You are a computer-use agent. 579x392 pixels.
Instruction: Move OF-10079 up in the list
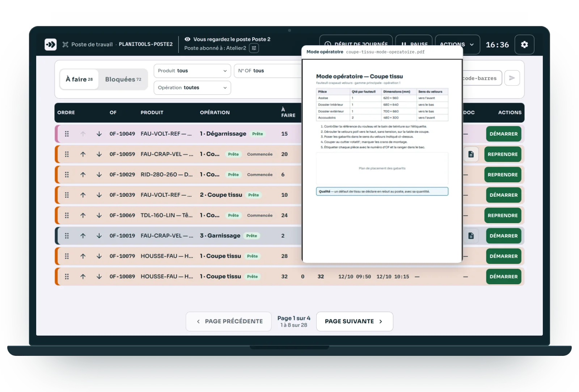click(83, 256)
